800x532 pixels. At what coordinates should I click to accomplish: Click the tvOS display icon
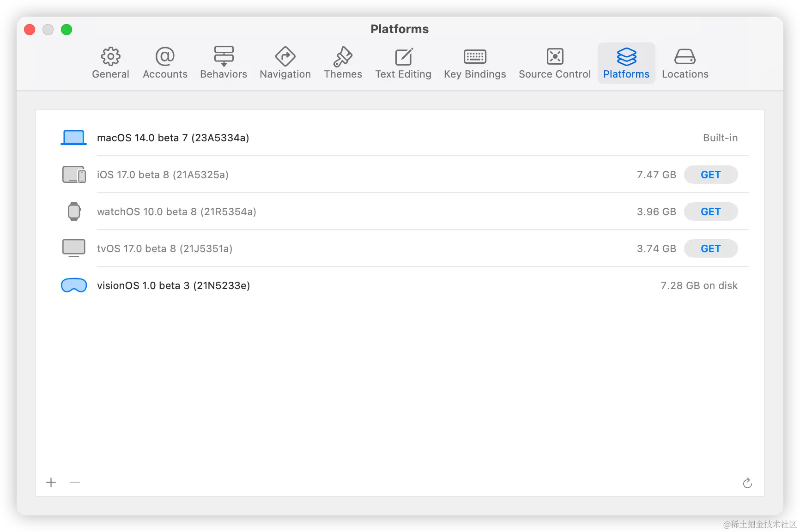point(74,248)
